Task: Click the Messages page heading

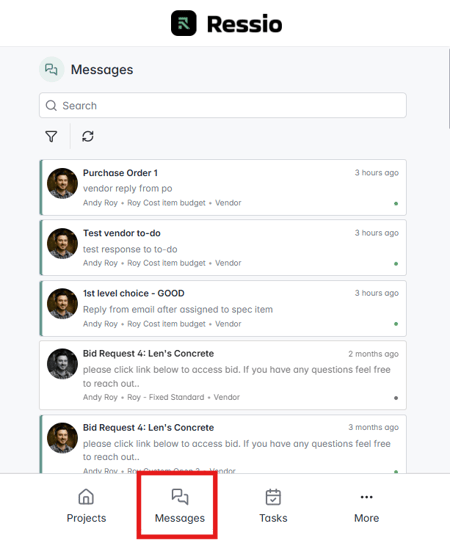Action: [x=102, y=70]
